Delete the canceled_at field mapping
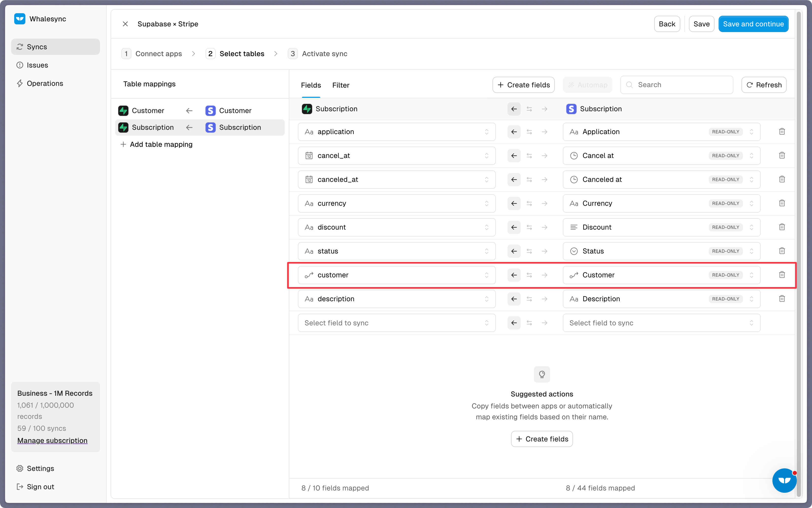 point(782,179)
